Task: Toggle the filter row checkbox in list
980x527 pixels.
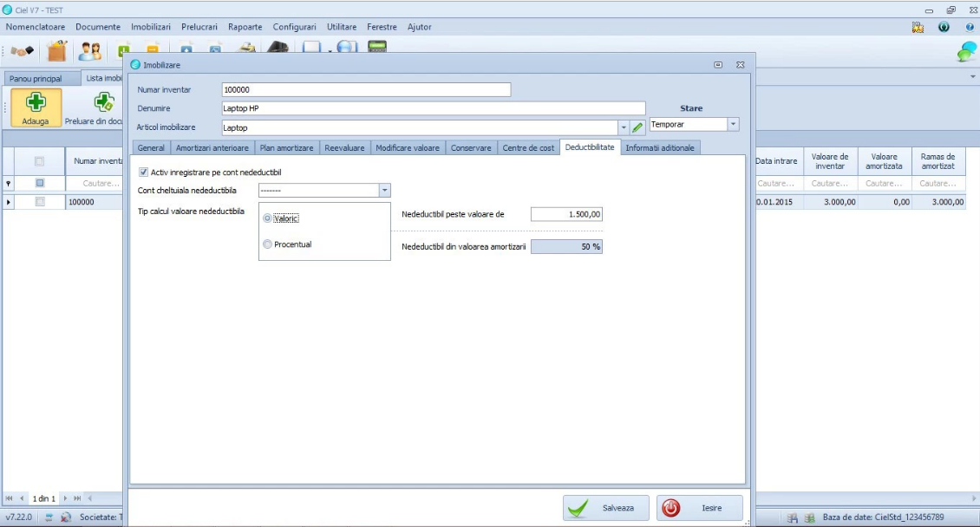Action: [40, 183]
